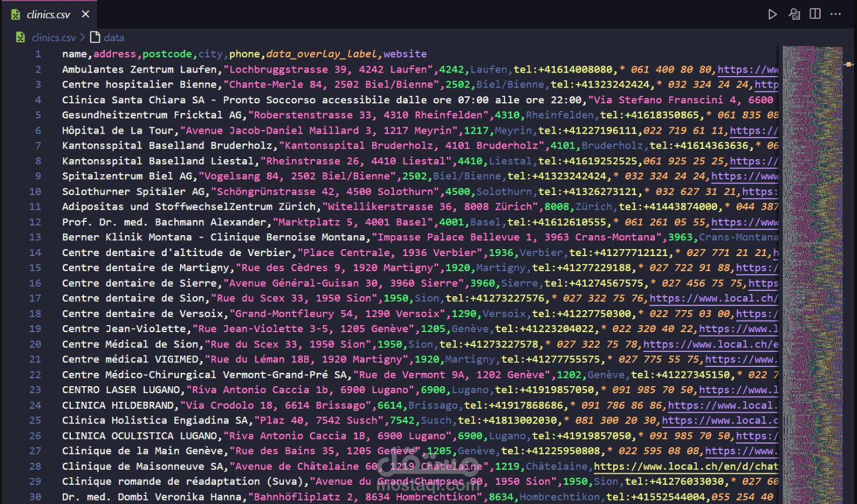Image resolution: width=857 pixels, height=504 pixels.
Task: Close the clinics.csv tab
Action: (85, 14)
